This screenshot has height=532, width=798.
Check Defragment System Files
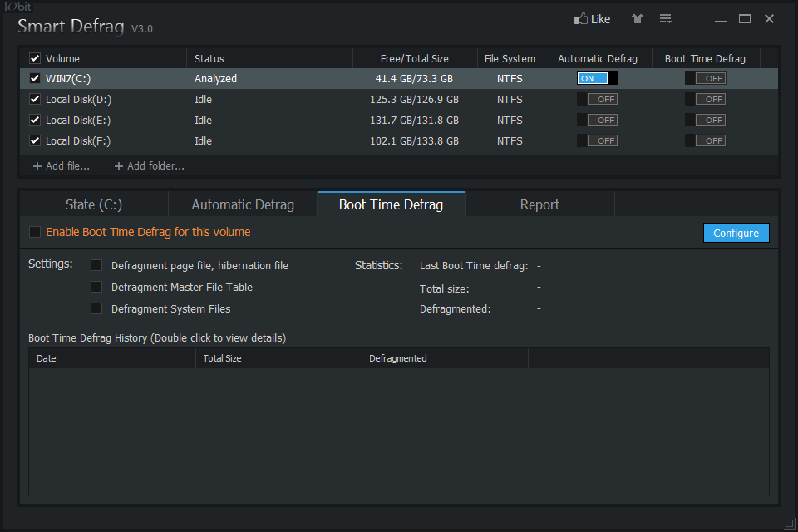(x=96, y=309)
